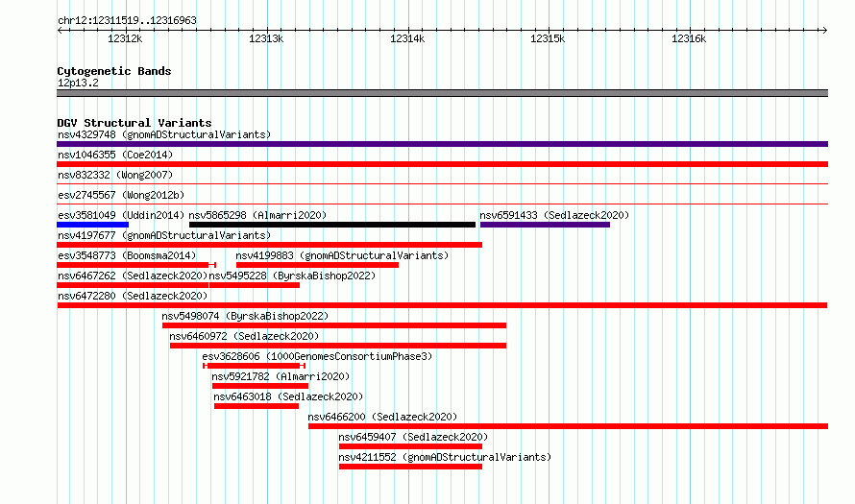Viewport: 855px width, 504px height.
Task: Click the red nsv6472280 variant bar
Action: (442, 305)
